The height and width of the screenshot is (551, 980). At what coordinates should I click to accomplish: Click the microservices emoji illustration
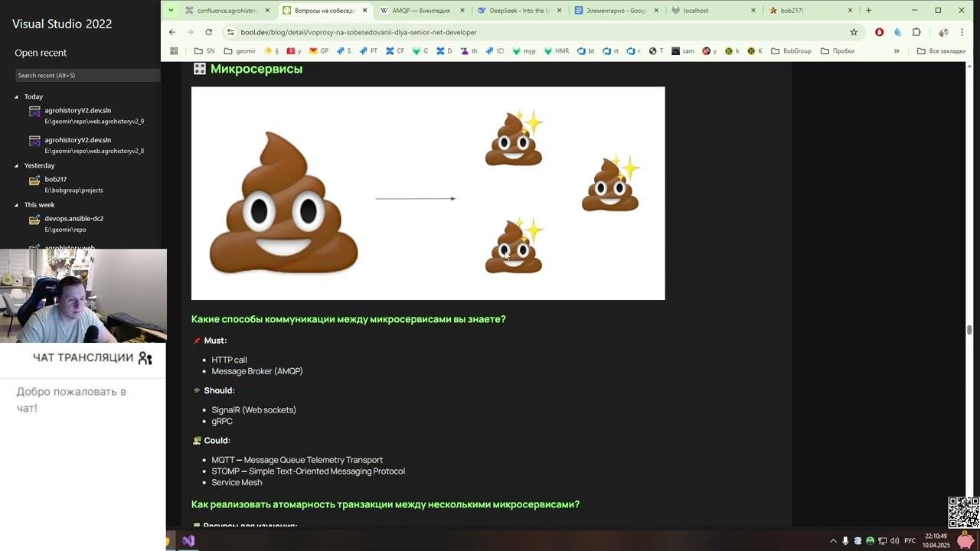coord(428,193)
